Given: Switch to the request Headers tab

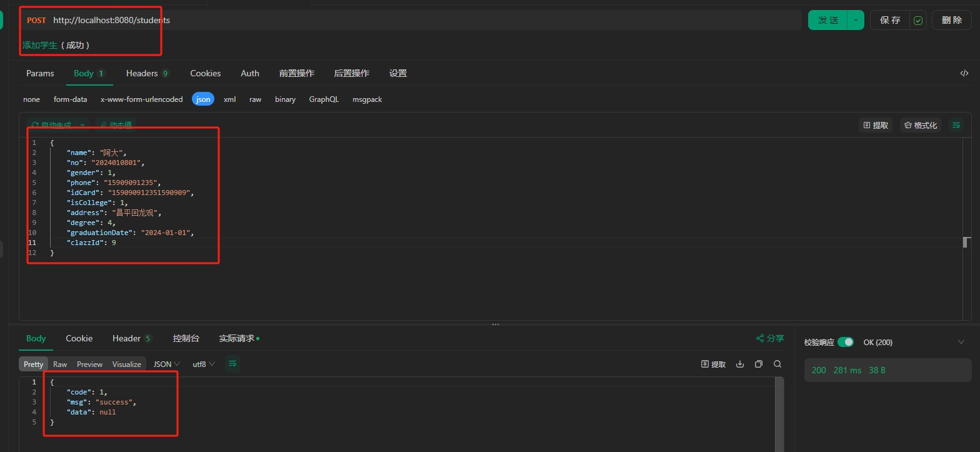Looking at the screenshot, I should [x=147, y=73].
